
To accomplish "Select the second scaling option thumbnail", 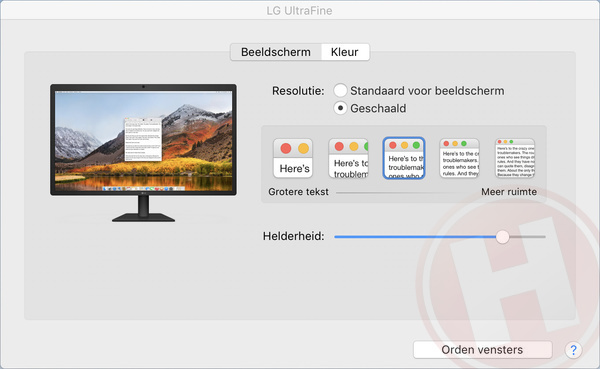I will (349, 158).
